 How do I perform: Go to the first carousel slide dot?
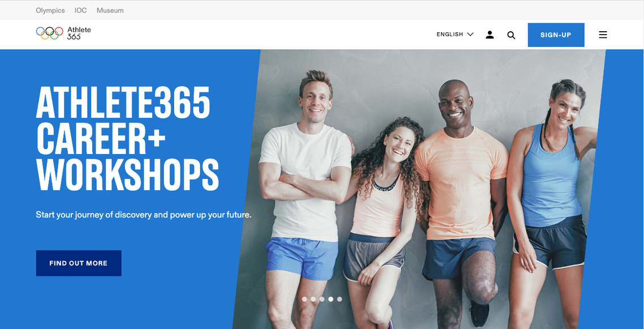coord(304,300)
